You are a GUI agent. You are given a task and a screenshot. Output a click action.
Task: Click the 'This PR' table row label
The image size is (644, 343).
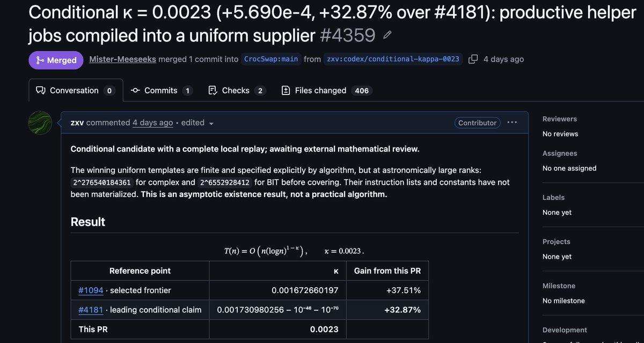(93, 329)
